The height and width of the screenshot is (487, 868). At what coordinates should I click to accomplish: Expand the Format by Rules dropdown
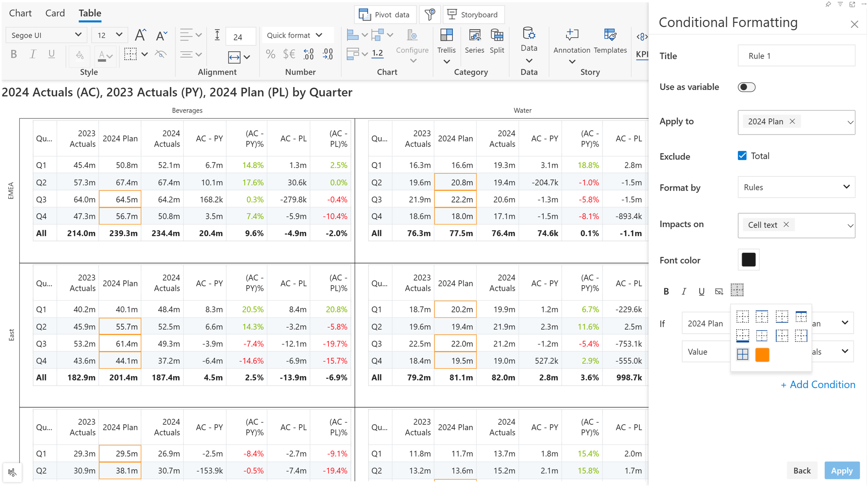[796, 187]
